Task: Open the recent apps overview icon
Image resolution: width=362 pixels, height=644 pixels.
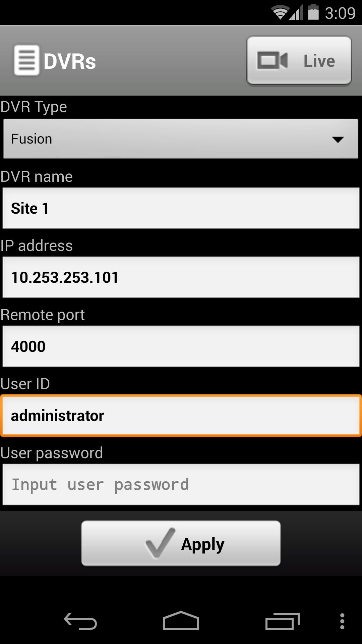Action: click(282, 622)
